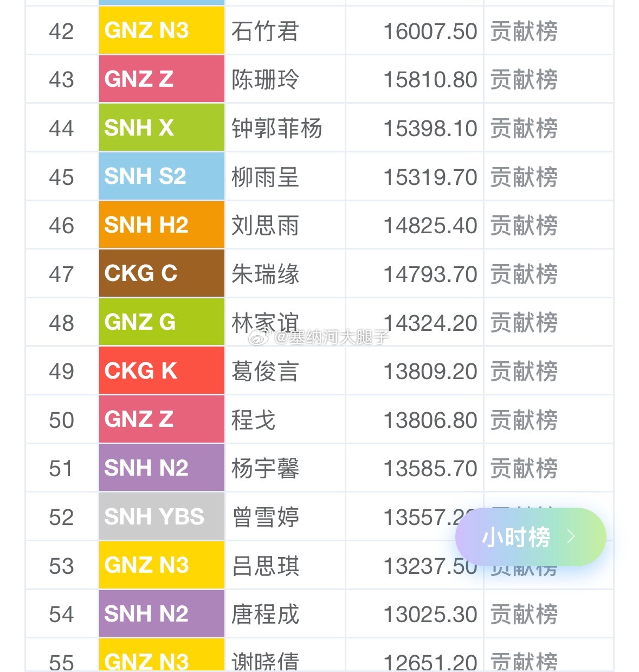Select the SNH X team badge at rank 44

[162, 128]
